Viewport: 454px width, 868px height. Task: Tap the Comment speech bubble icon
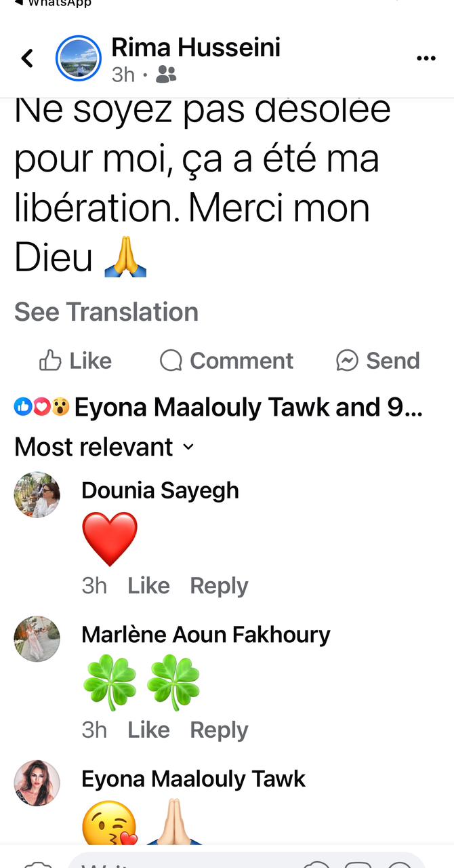[x=171, y=361]
